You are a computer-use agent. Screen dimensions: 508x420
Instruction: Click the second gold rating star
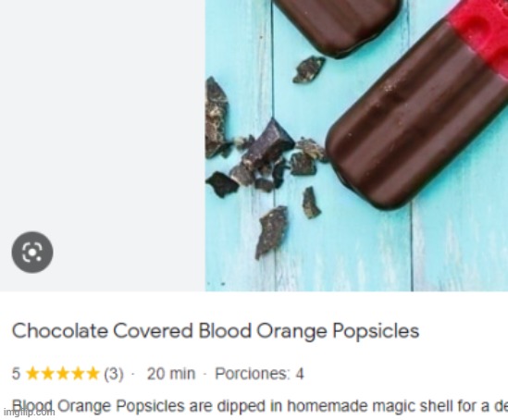pos(46,374)
